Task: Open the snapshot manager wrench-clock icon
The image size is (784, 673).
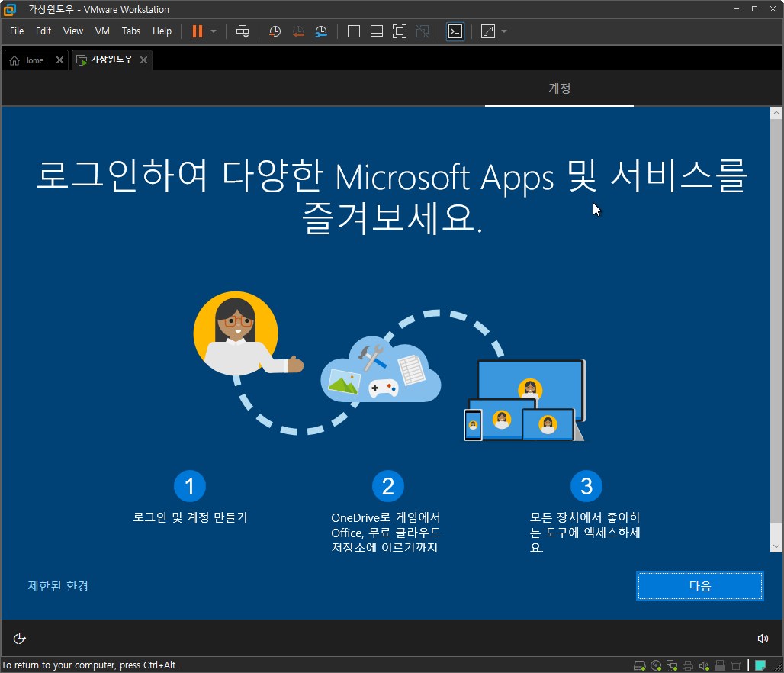Action: [x=321, y=31]
